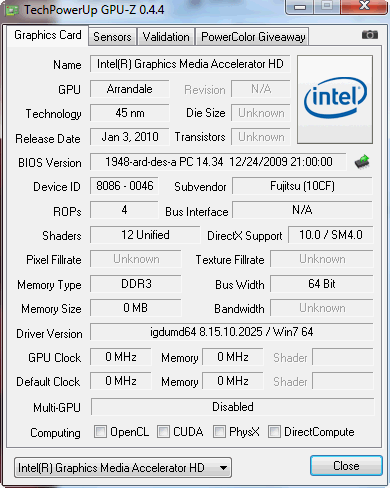390x488 pixels.
Task: Click the Memory Size field 0 MB
Action: coord(136,308)
